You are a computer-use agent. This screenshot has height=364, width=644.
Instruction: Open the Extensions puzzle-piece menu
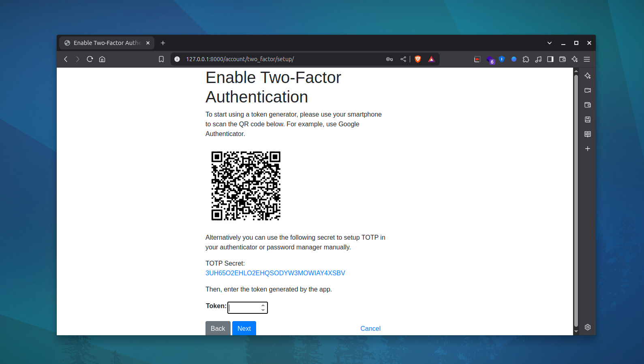(x=526, y=59)
